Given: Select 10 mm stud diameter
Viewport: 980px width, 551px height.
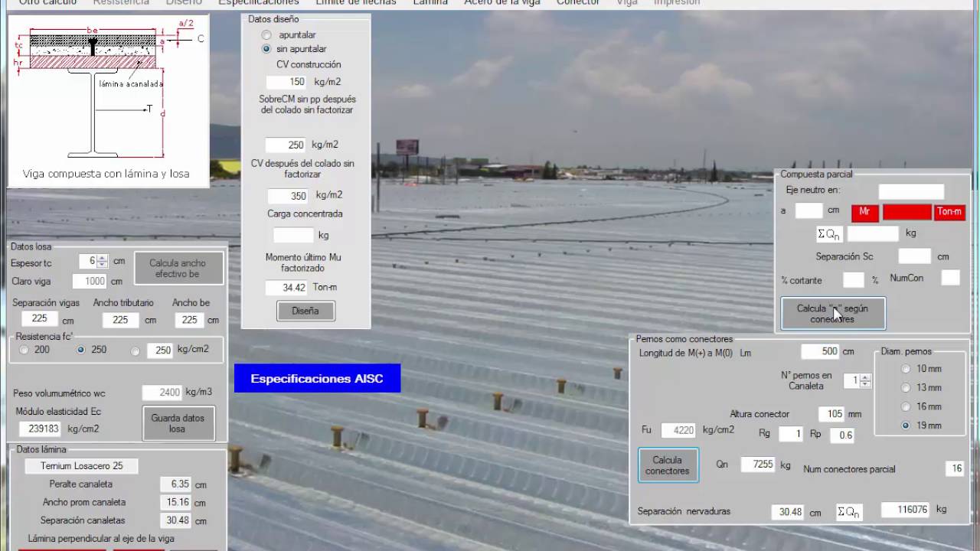Looking at the screenshot, I should pyautogui.click(x=906, y=369).
